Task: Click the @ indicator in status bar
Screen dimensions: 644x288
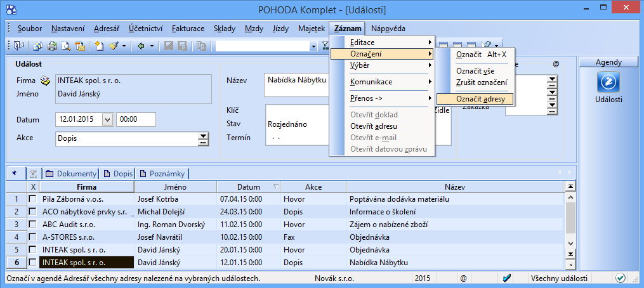Action: tap(463, 278)
